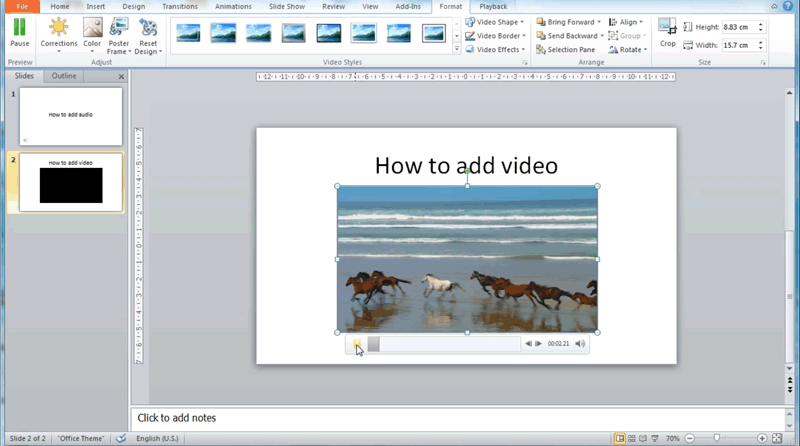800x446 pixels.
Task: Select the slide 1 thumbnail
Action: (x=71, y=116)
